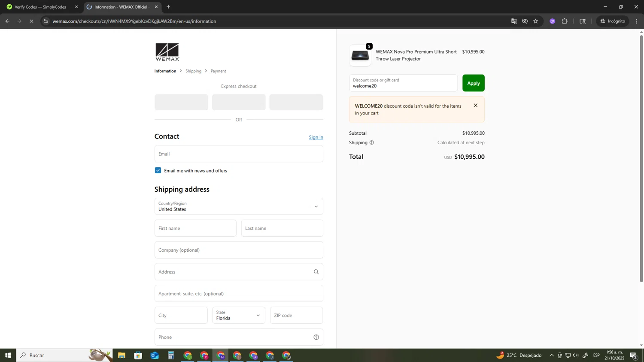Open Chrome three-dot menu

point(637,21)
